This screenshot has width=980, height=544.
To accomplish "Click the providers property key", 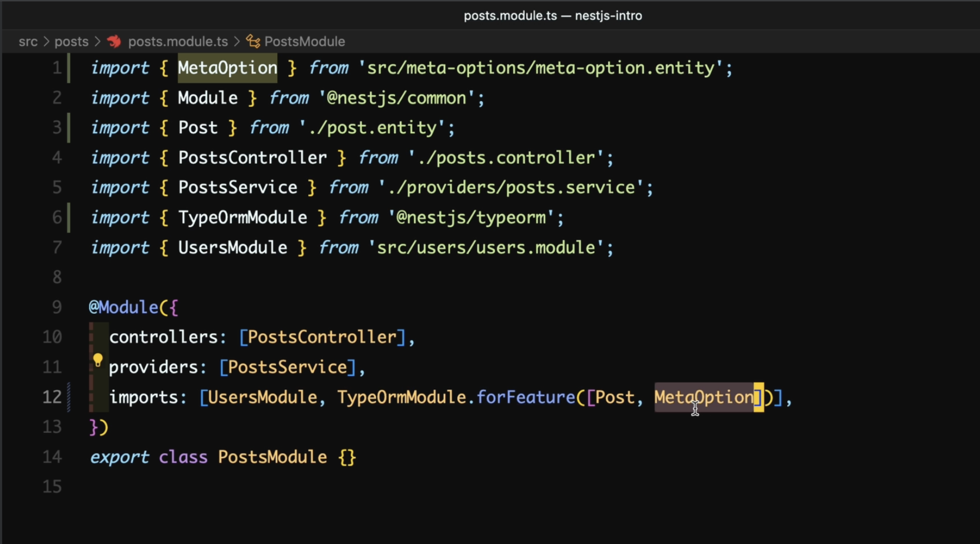I will click(153, 367).
